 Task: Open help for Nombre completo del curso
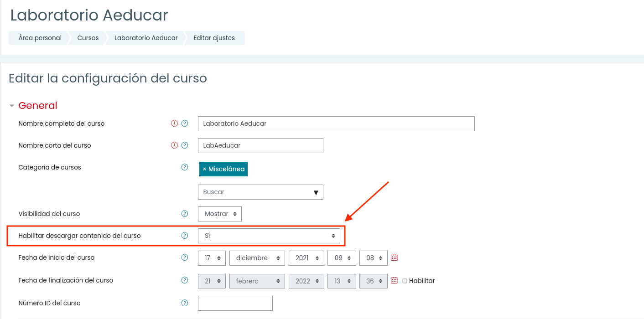pos(185,123)
